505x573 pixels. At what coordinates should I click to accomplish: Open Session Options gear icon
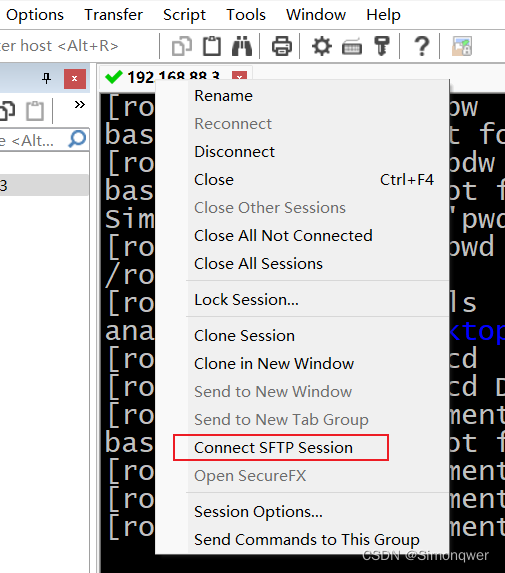[322, 46]
